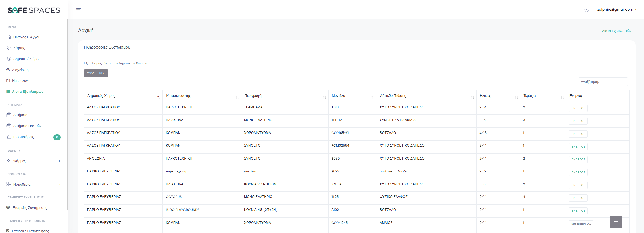Click the hamburger menu icon in header

78,10
